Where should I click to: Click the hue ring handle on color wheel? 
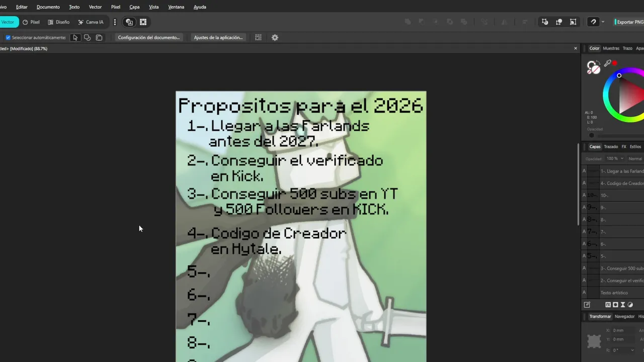coord(619,76)
